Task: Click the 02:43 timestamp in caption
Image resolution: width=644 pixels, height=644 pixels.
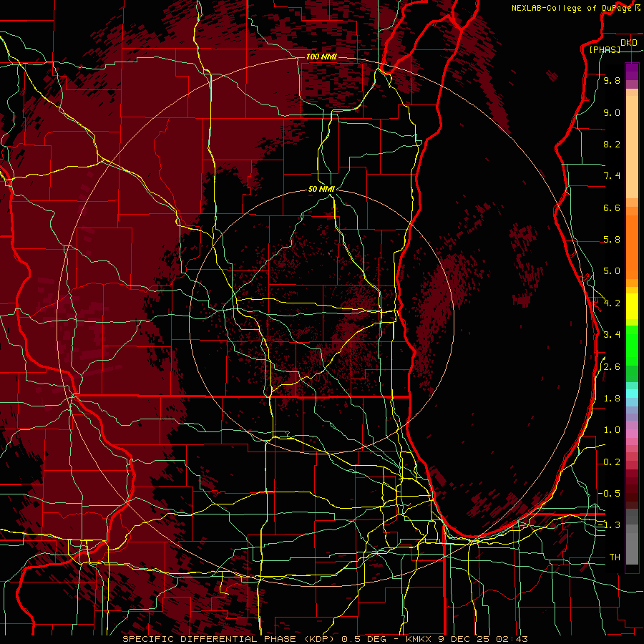Action: [512, 639]
